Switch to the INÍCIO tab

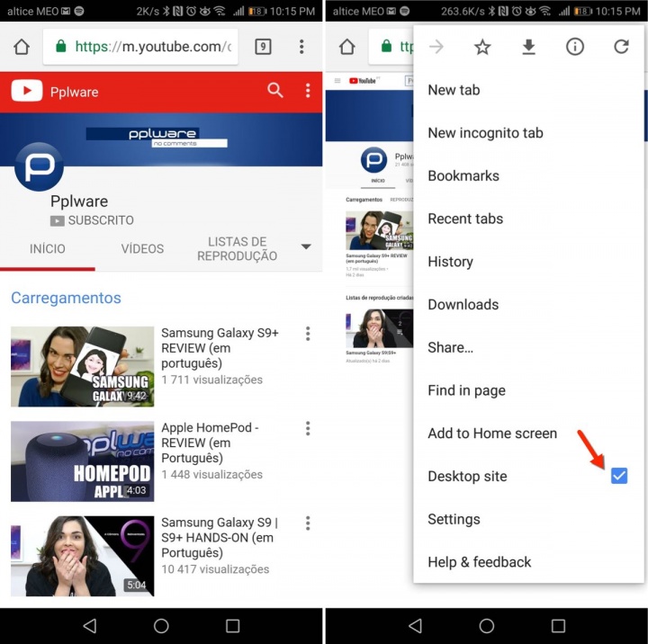coord(47,248)
